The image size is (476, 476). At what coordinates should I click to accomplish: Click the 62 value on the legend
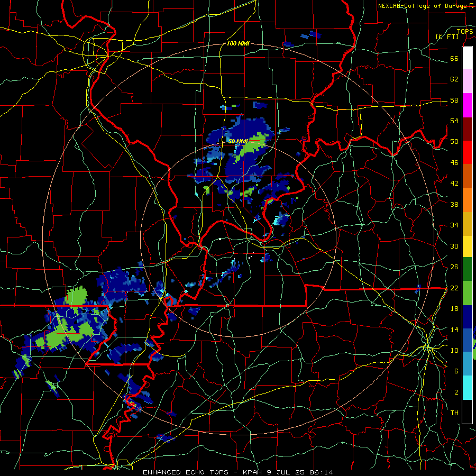point(454,79)
